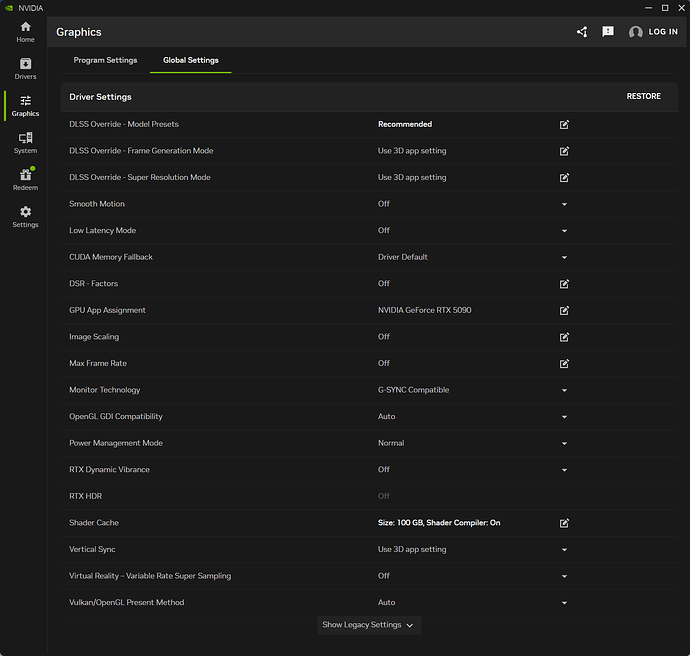Screen dimensions: 690x656
Task: Expand the OpenGL GDI Compatibility dropdown
Action: coord(564,417)
